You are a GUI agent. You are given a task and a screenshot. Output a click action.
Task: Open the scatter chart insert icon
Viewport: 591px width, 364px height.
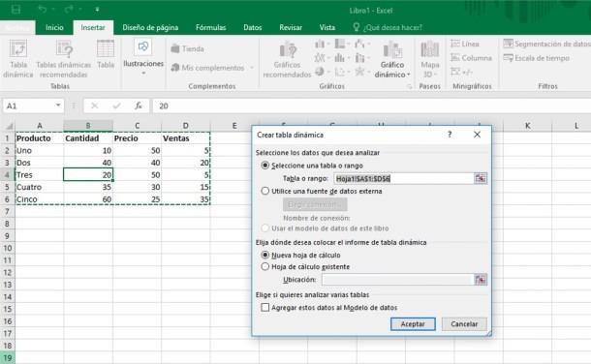coord(342,71)
